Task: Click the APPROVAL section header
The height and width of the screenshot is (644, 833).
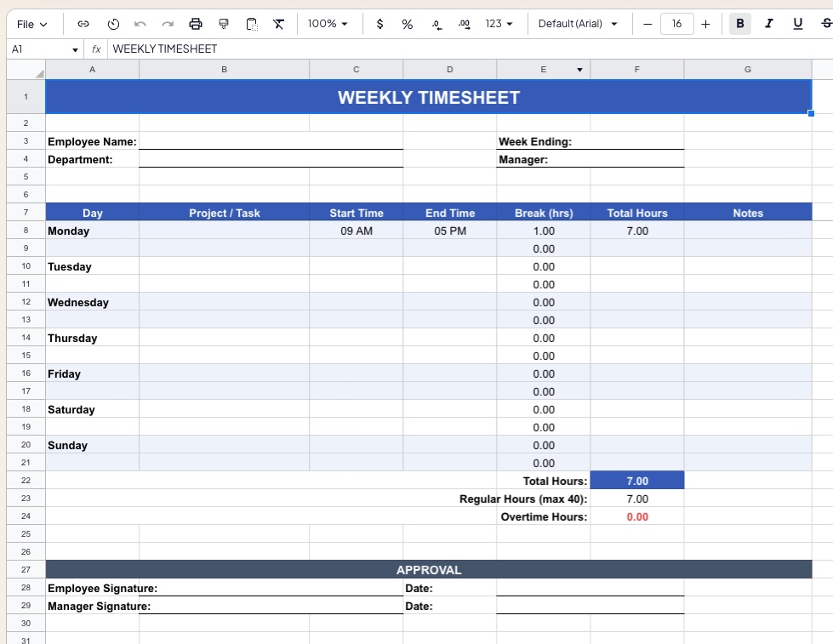Action: pyautogui.click(x=429, y=570)
